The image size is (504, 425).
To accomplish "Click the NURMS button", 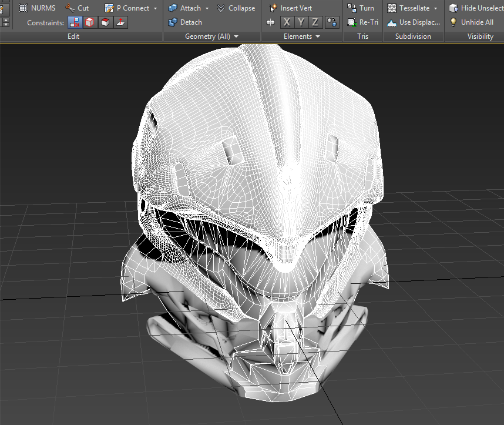I will pyautogui.click(x=37, y=8).
